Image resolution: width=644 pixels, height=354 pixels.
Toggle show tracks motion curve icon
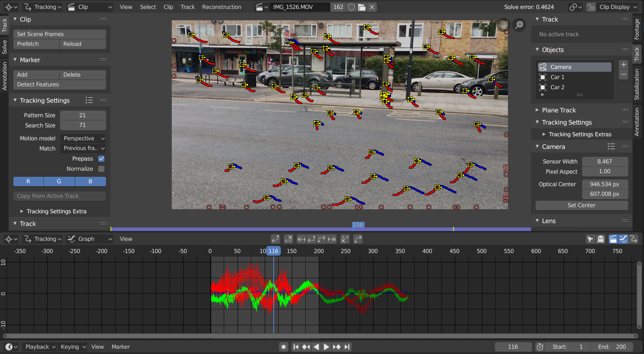623,239
